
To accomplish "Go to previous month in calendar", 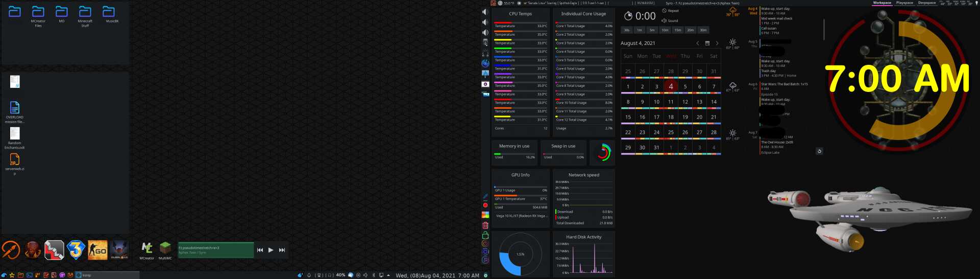I will click(x=698, y=43).
